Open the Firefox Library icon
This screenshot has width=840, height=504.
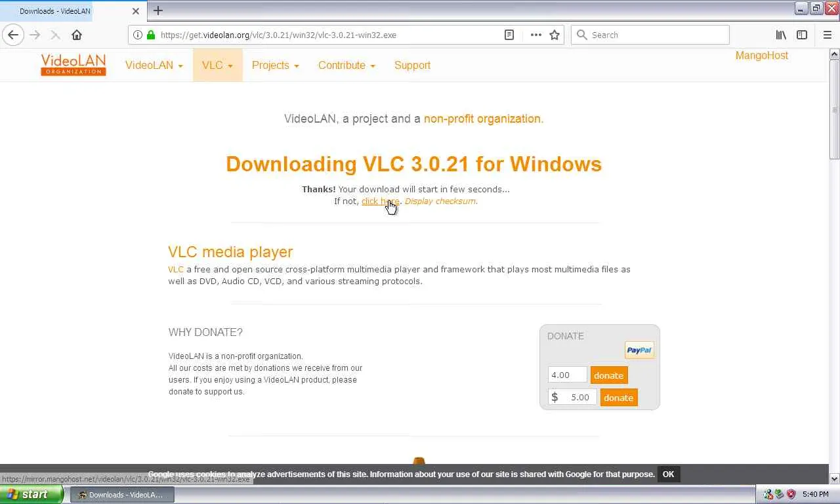click(x=781, y=35)
